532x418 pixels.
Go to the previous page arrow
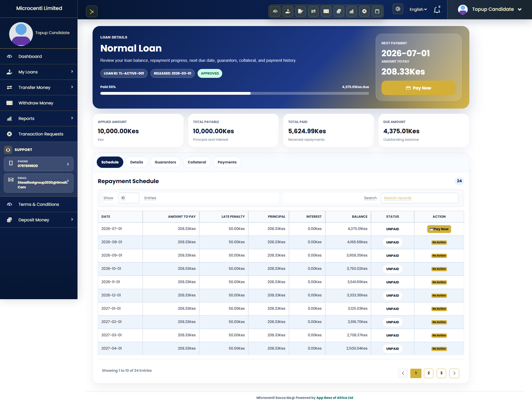[x=403, y=373]
